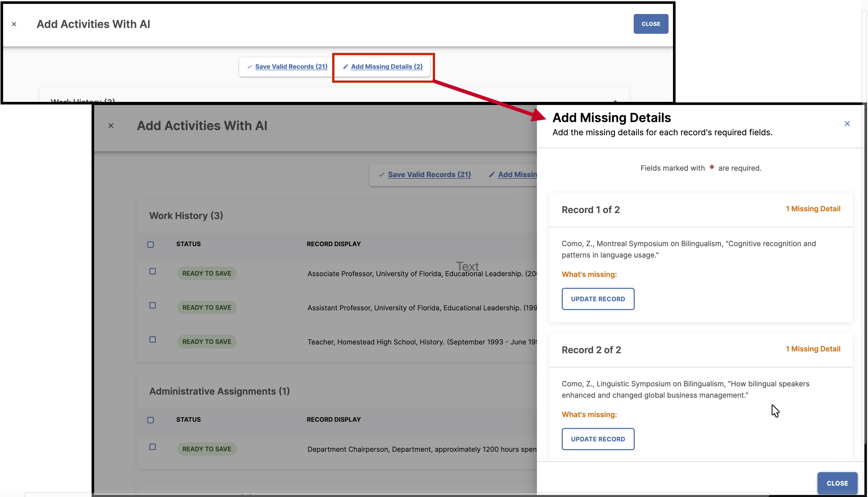Click 1 Missing Detail label on Record 1
This screenshot has height=497, width=868.
coord(813,209)
